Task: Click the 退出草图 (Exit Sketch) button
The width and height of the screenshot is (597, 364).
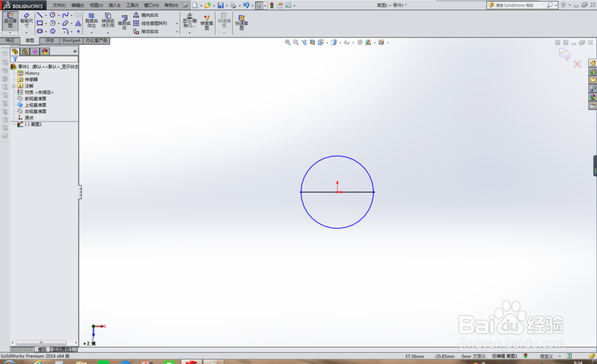Action: click(10, 21)
